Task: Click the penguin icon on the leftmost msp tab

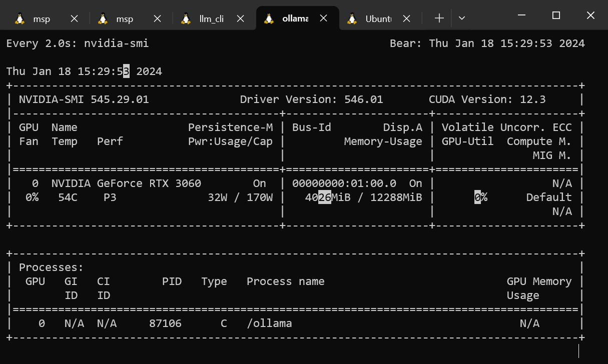Action: 20,18
